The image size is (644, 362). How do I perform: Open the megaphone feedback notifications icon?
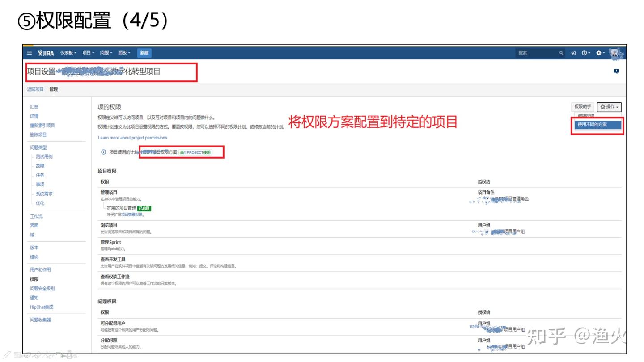(x=574, y=53)
